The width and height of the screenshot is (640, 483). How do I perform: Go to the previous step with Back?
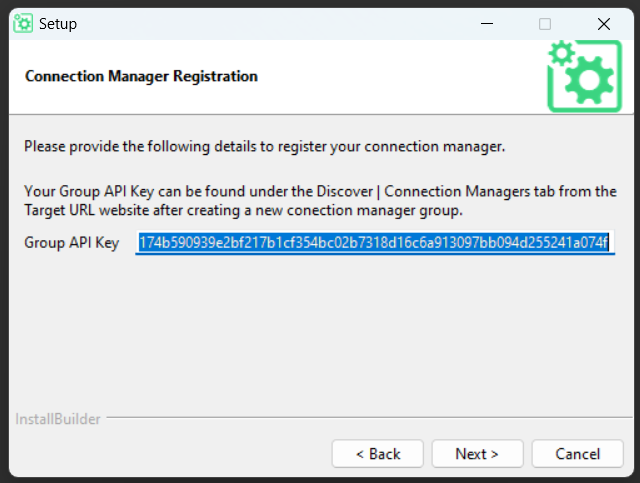tap(378, 454)
